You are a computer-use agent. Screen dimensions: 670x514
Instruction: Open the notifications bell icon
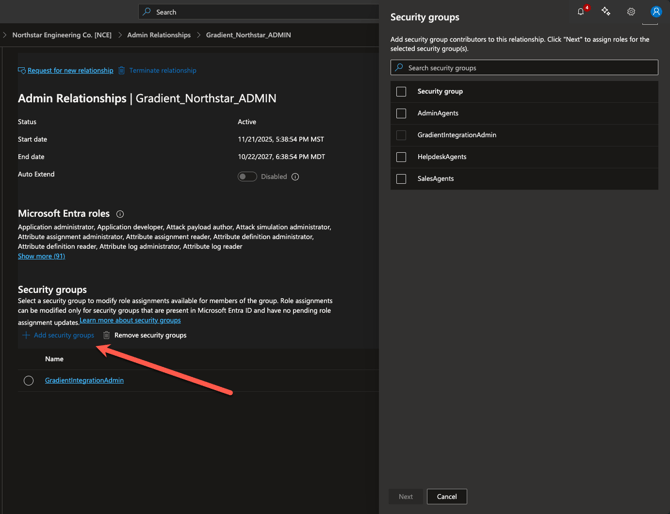581,12
